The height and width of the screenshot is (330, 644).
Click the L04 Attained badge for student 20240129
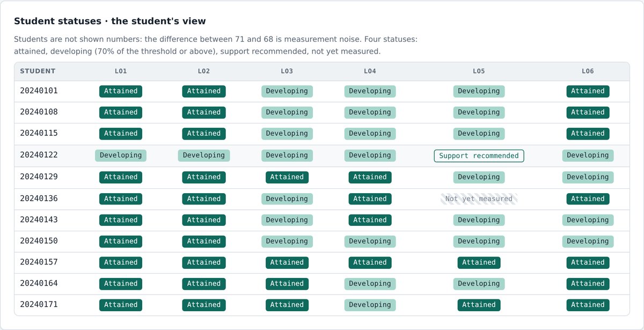(370, 177)
